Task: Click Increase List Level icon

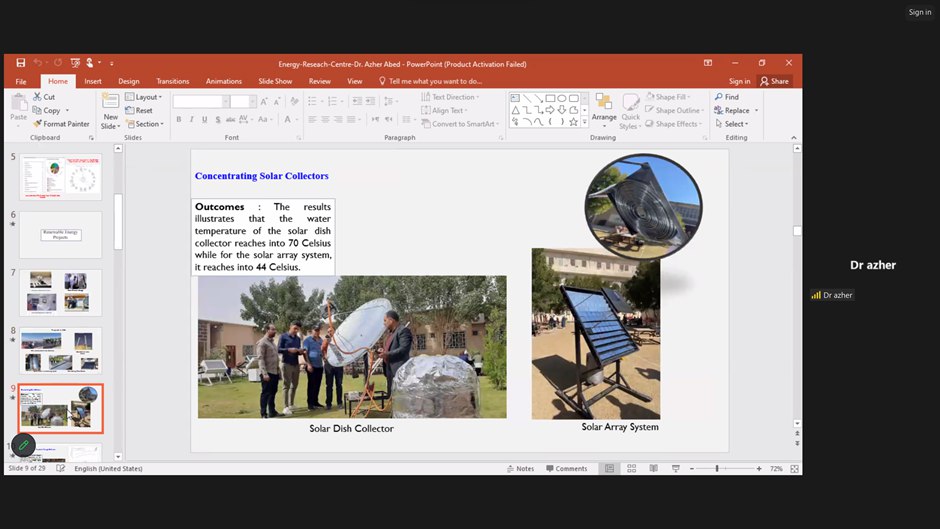Action: point(370,101)
